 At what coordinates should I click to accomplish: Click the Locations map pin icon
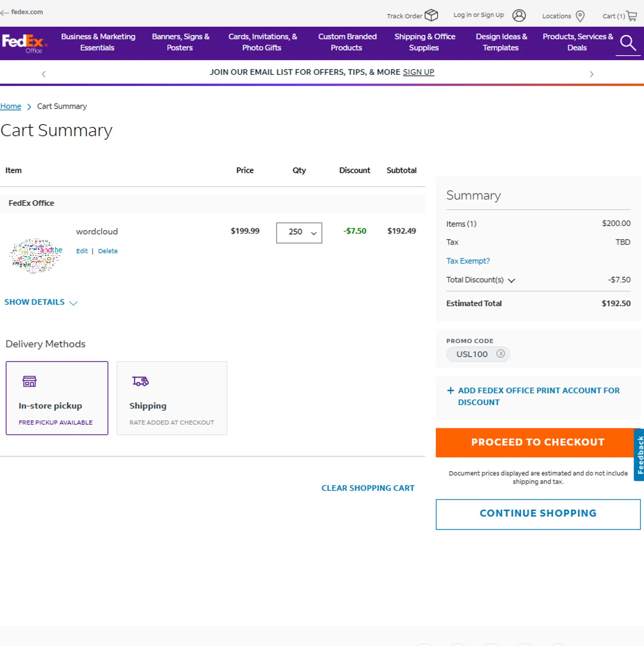coord(580,16)
